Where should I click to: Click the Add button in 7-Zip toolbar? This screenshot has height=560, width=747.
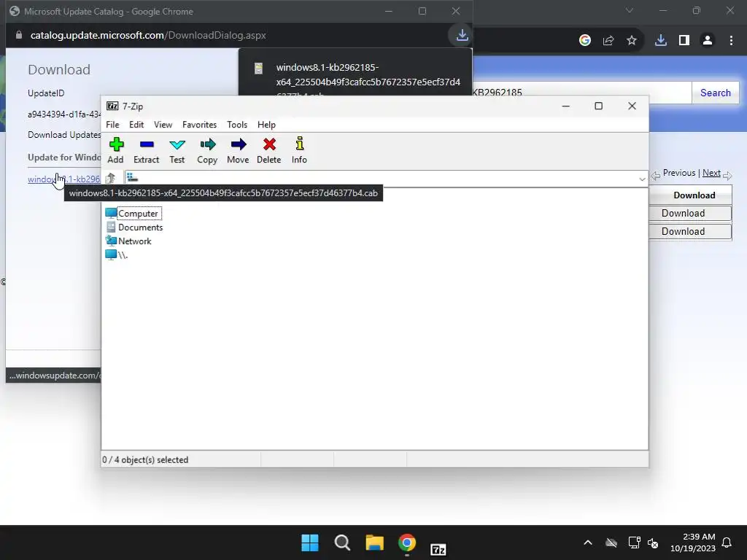116,150
